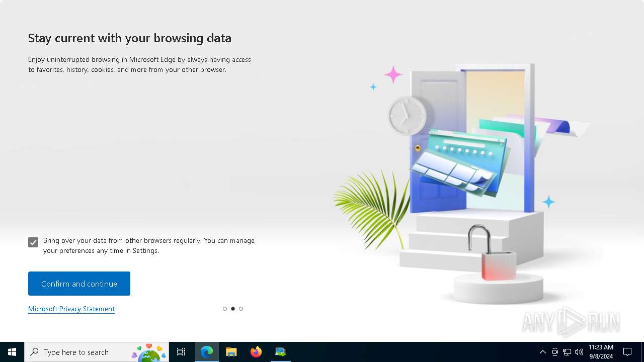Open Task View from the taskbar
Screen dimensions: 644x362
[x=181, y=352]
